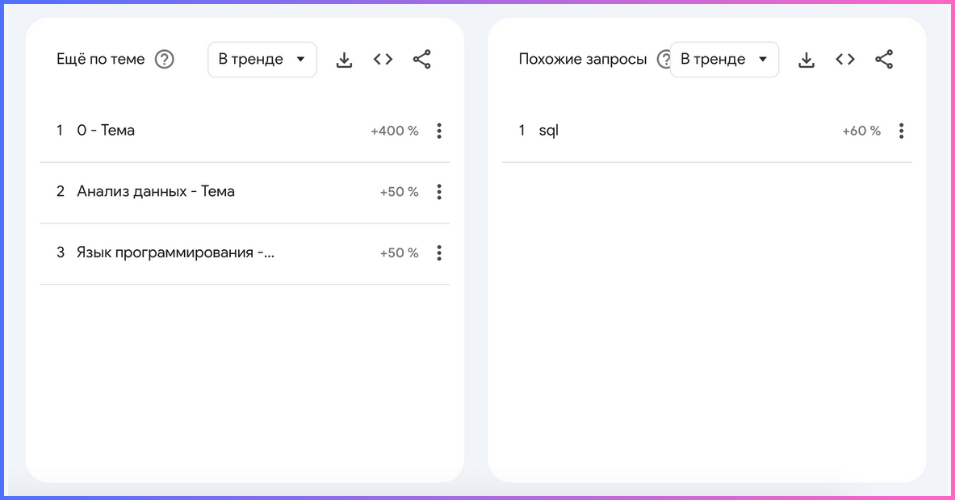Open embed code for Похожие запросы
Screen dimensions: 955x500
click(x=845, y=60)
